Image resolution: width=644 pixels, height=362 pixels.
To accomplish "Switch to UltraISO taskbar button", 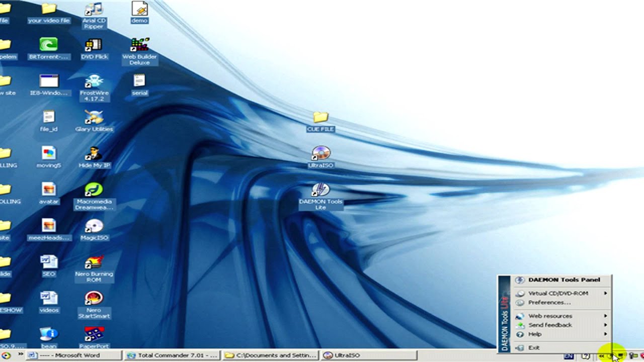I will pos(370,355).
